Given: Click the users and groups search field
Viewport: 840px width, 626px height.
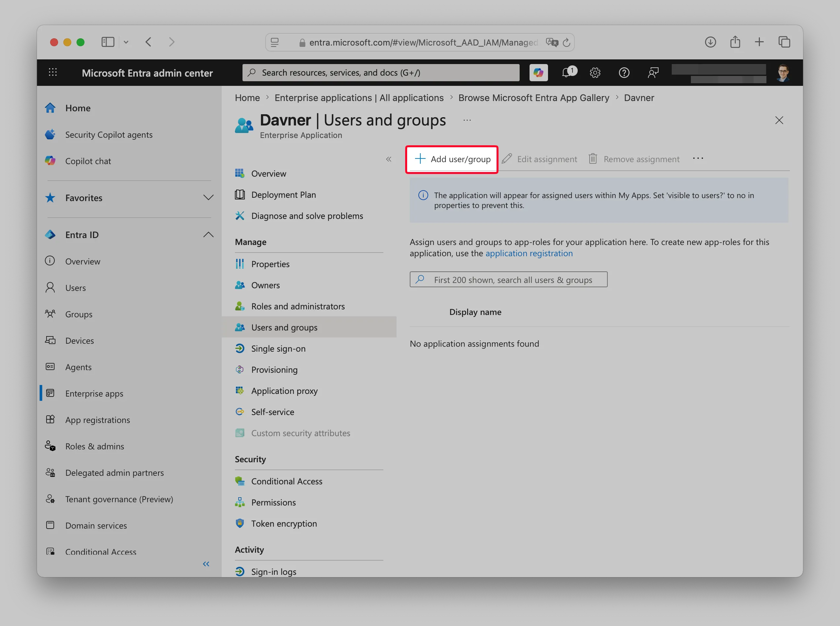Looking at the screenshot, I should pyautogui.click(x=508, y=279).
